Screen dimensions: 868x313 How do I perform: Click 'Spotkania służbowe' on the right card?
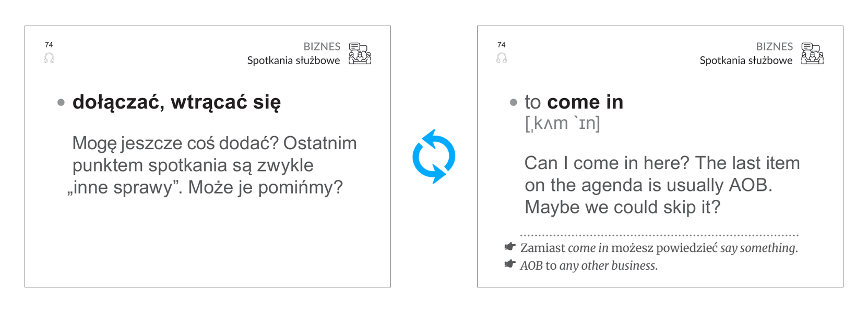(746, 61)
